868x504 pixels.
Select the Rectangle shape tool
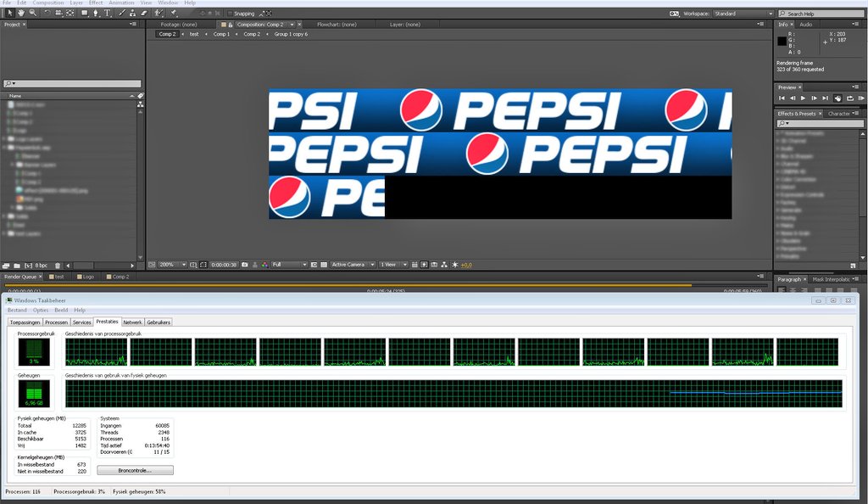point(85,13)
